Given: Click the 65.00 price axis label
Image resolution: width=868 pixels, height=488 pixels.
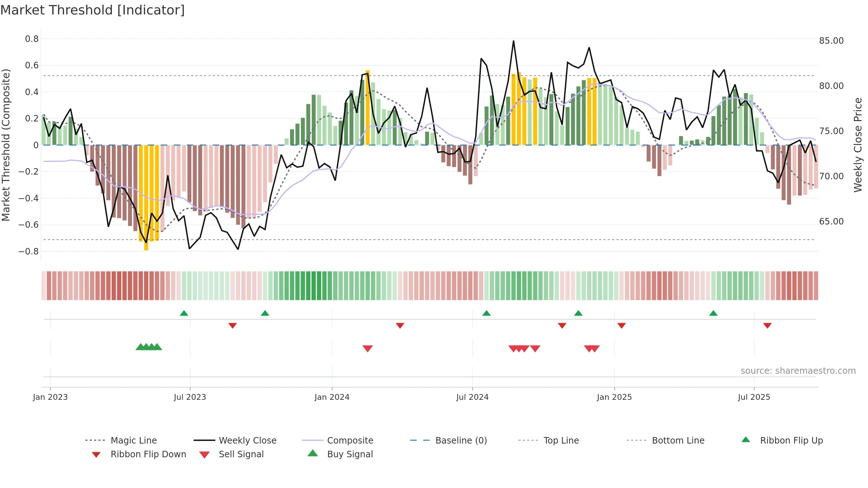Looking at the screenshot, I should coord(831,221).
